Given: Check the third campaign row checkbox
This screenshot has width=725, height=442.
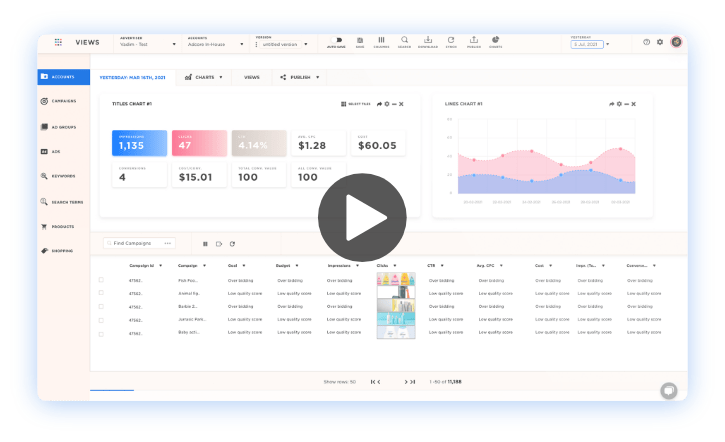Looking at the screenshot, I should click(x=101, y=307).
